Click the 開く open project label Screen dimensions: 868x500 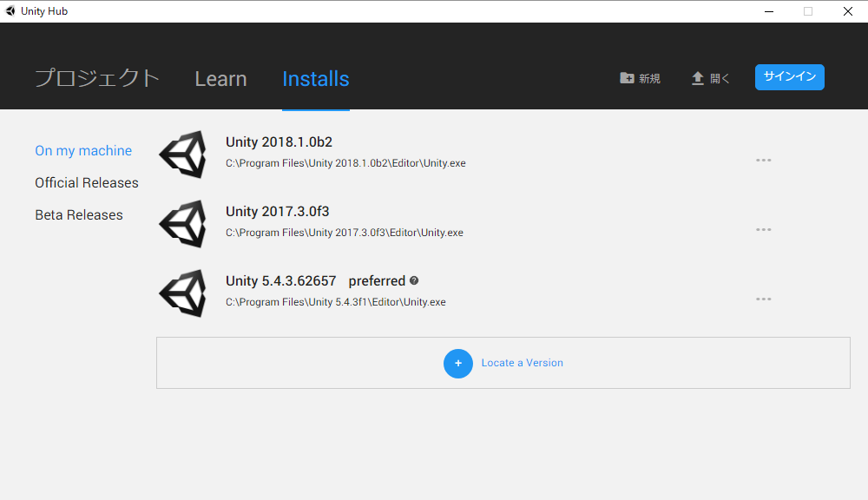[720, 79]
